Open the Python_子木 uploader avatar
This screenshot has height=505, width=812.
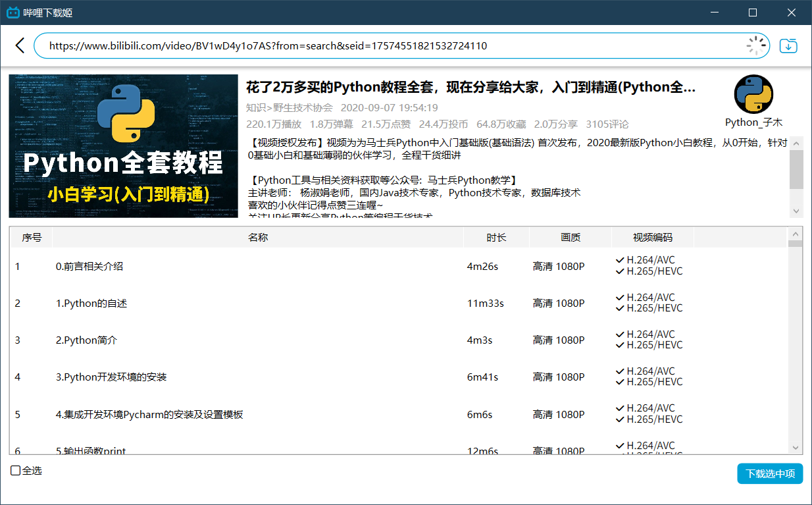click(x=753, y=94)
